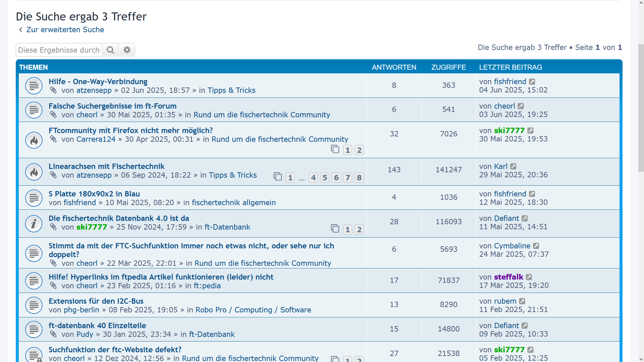Click topic icon of Falsche Suchergebnisse im ft-Forum
The image size is (644, 362).
tap(34, 110)
